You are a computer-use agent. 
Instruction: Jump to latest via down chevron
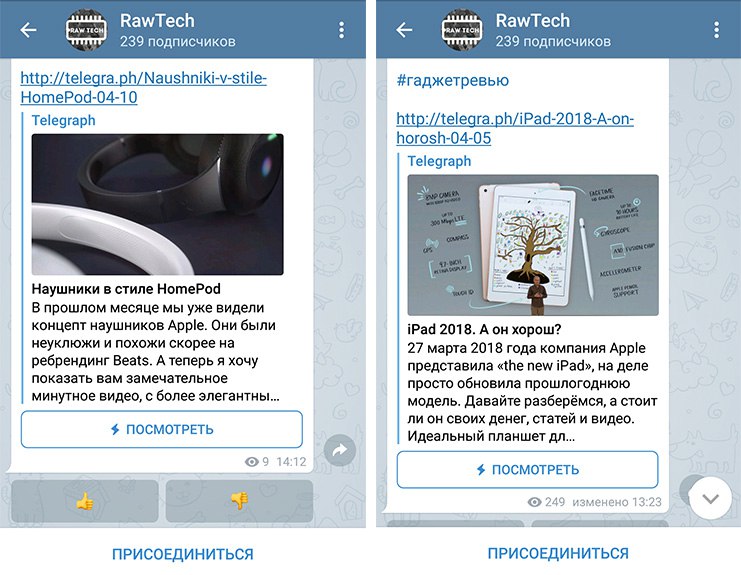[710, 498]
